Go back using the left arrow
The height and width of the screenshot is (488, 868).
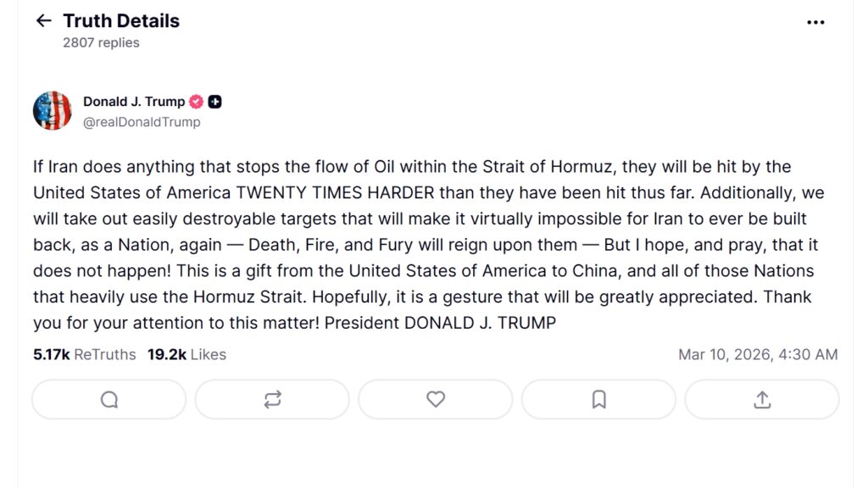(43, 21)
